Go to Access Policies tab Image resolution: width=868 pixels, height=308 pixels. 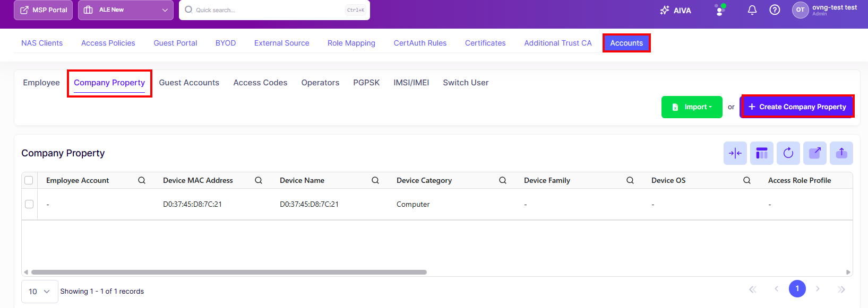pyautogui.click(x=108, y=43)
